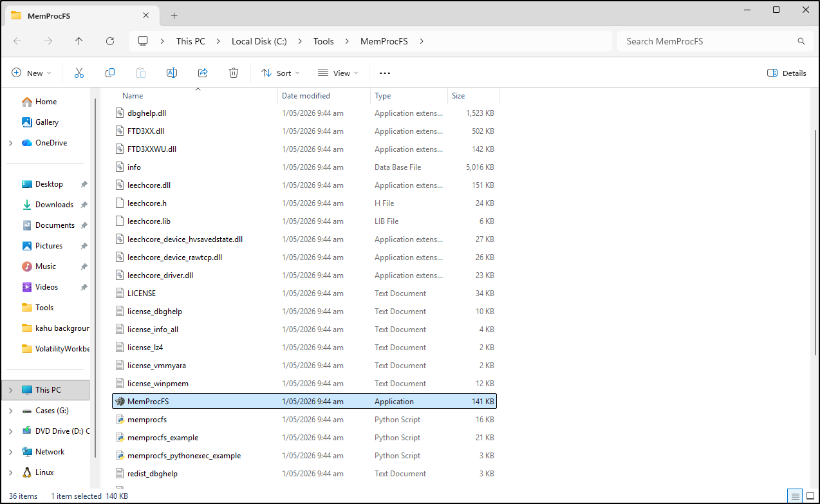Expand the Network tree node

pos(11,452)
